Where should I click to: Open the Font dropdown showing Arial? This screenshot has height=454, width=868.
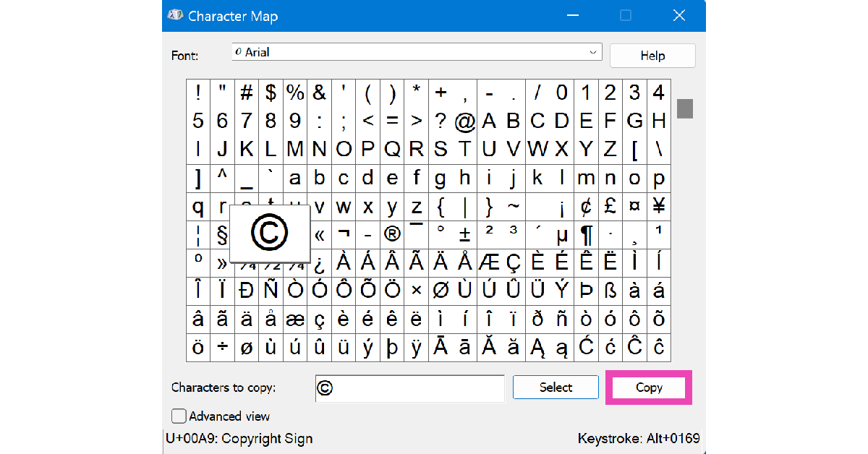(x=417, y=52)
